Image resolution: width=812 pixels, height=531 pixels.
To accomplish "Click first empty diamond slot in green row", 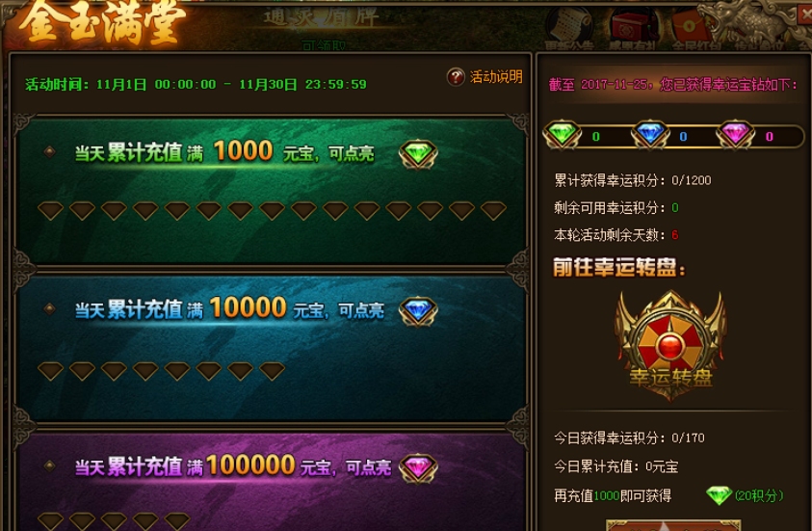I will [x=51, y=211].
